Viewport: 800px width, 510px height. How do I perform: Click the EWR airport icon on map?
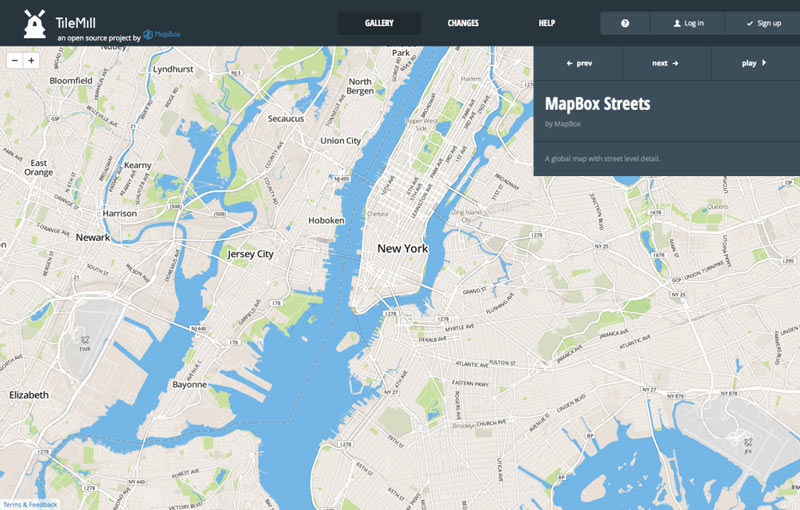point(85,340)
